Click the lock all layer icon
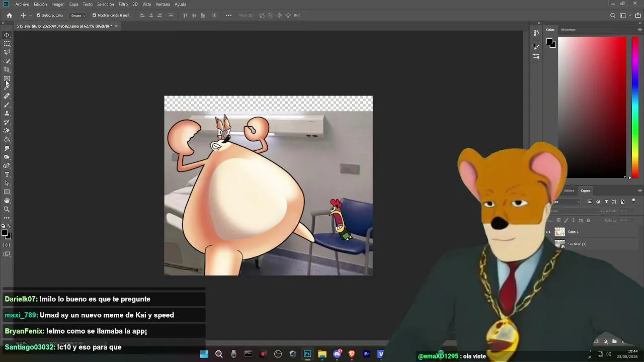This screenshot has height=362, width=644. click(x=588, y=220)
